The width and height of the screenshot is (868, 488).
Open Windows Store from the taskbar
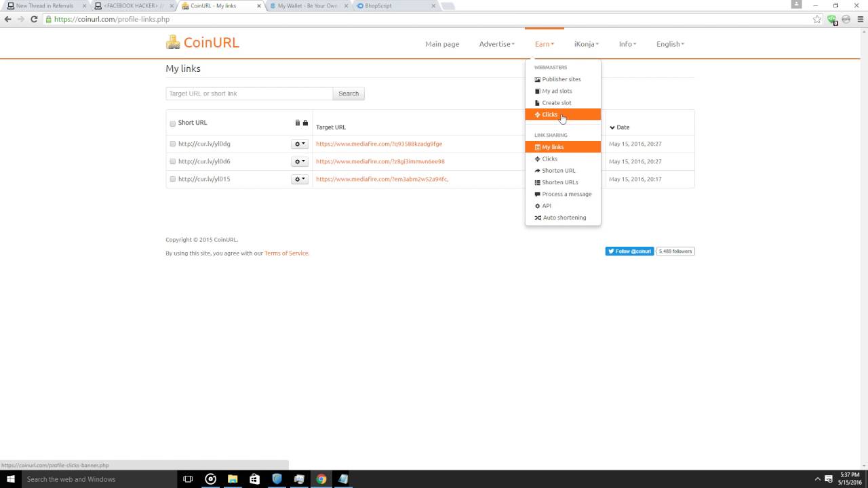click(255, 479)
